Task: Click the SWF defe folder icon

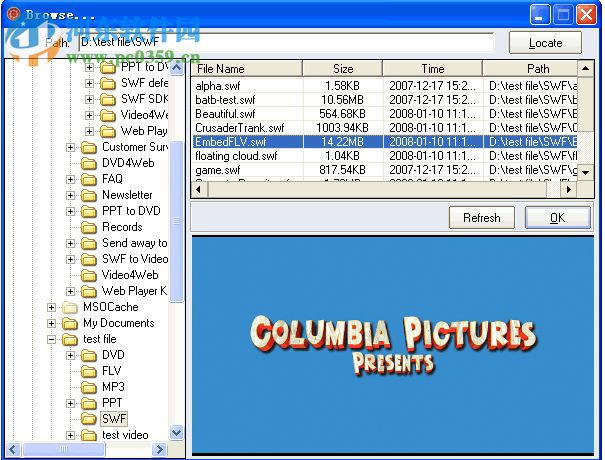Action: click(108, 83)
